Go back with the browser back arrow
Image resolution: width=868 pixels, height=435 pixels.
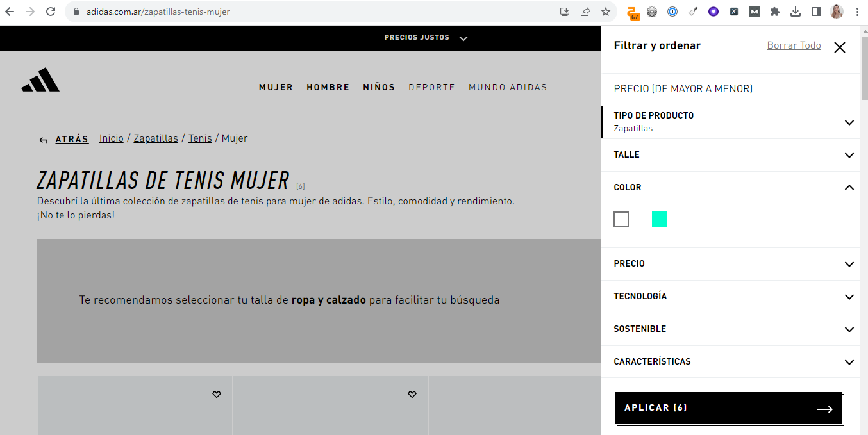10,12
